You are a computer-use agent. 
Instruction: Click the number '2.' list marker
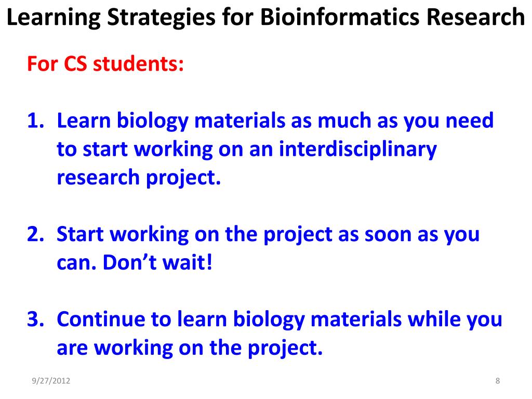[x=36, y=234]
